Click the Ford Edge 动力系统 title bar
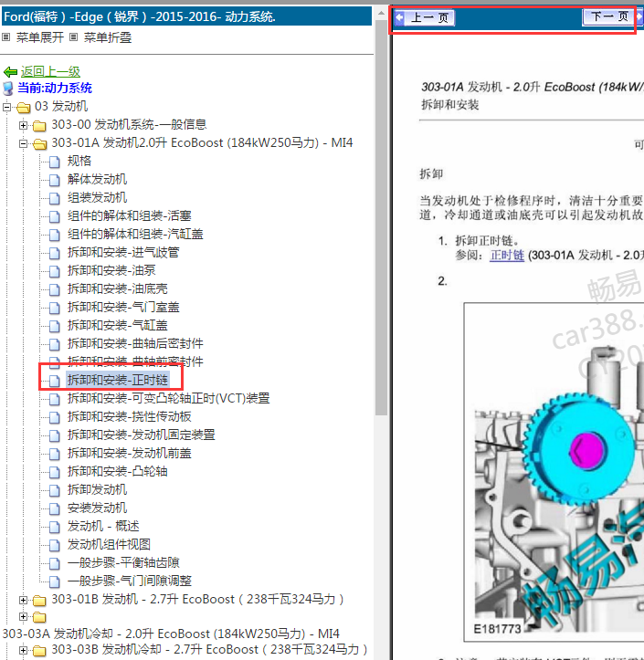Viewport: 644px width, 660px height. click(186, 16)
